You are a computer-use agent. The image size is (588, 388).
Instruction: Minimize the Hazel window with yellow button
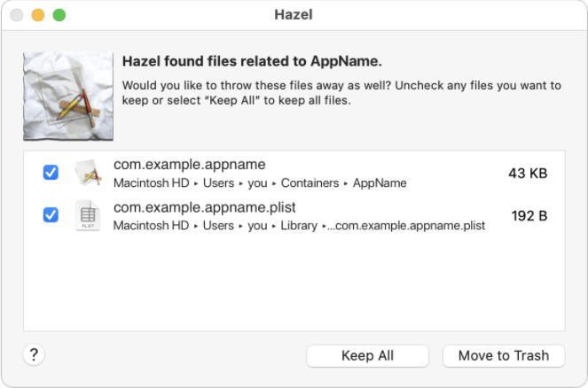(x=38, y=15)
